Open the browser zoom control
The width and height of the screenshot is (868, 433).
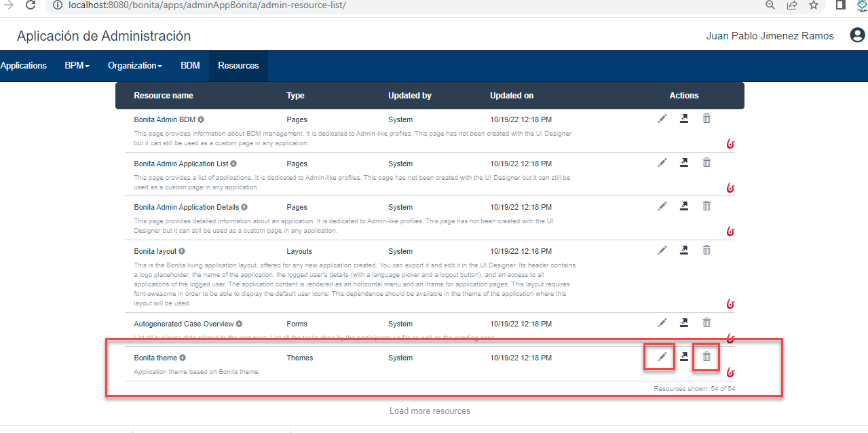(x=770, y=5)
